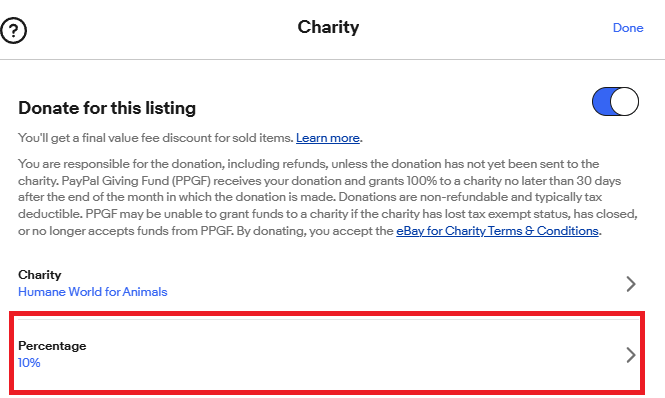Expand the Percentage row chevron arrow
The image size is (665, 398).
[x=631, y=355]
